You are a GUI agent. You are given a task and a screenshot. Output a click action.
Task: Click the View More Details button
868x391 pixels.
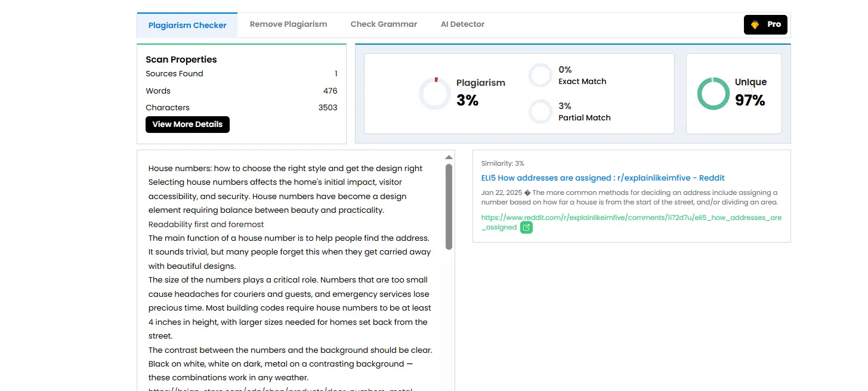[187, 124]
